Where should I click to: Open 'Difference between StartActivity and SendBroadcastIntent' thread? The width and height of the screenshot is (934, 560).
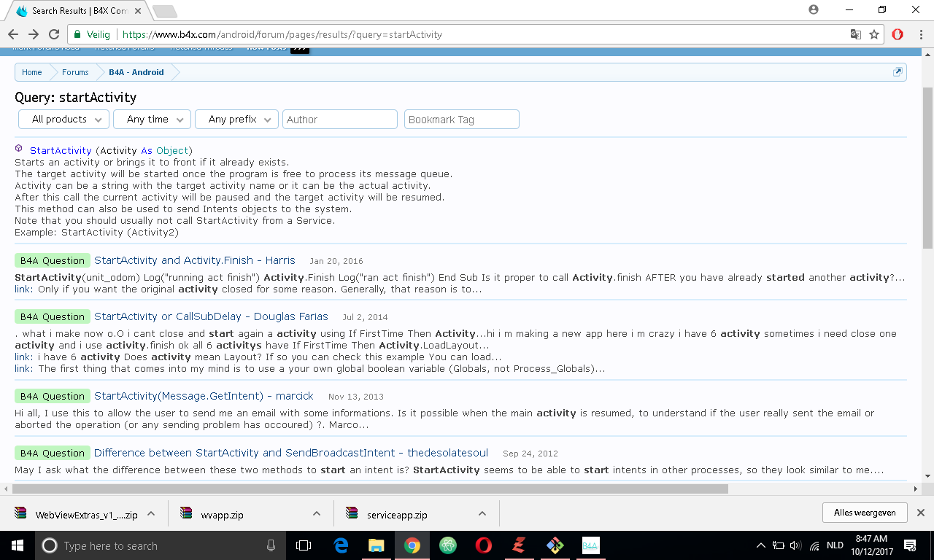(291, 453)
